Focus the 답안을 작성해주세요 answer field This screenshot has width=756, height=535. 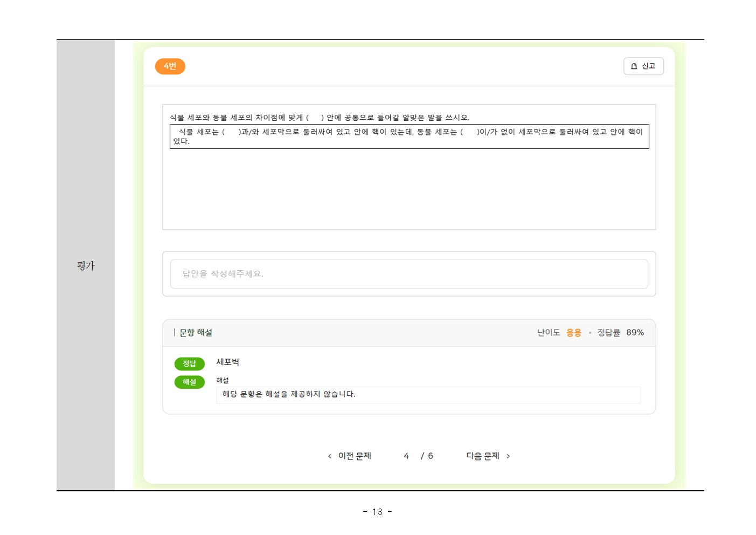409,274
